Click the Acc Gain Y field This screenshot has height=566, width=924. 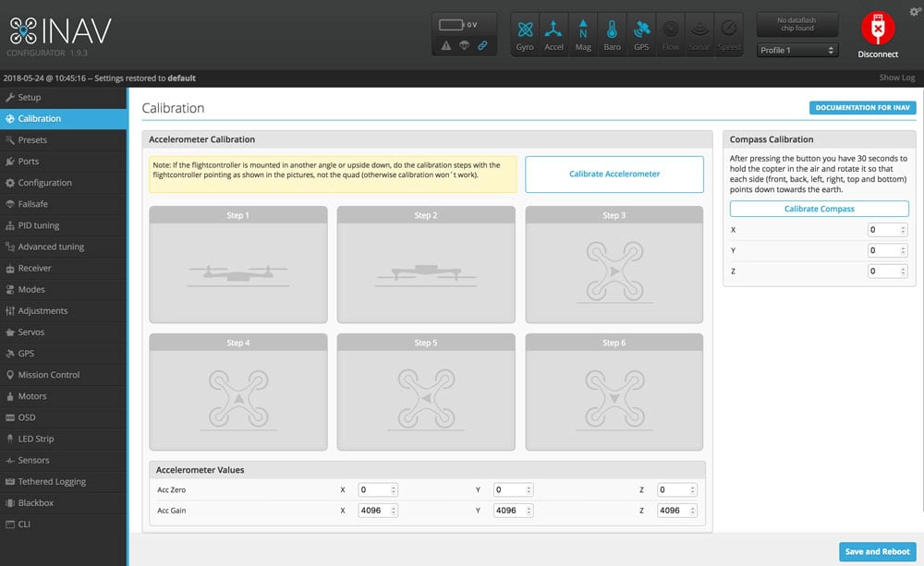tap(513, 510)
